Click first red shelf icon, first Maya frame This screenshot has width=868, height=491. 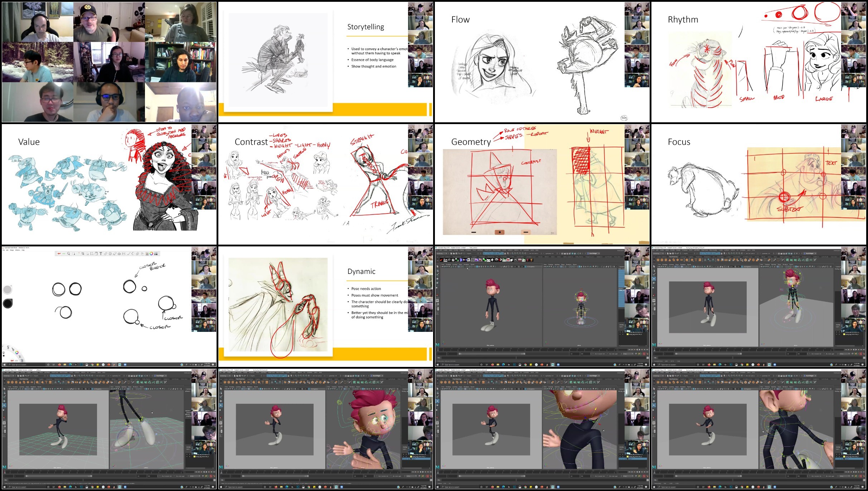point(441,260)
